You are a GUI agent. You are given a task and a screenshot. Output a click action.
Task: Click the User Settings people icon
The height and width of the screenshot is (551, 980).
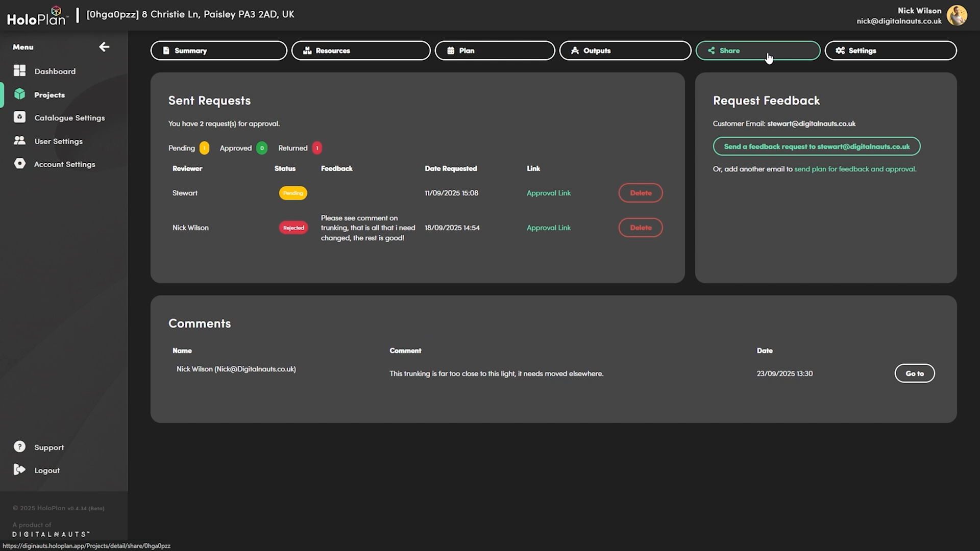[x=19, y=141]
